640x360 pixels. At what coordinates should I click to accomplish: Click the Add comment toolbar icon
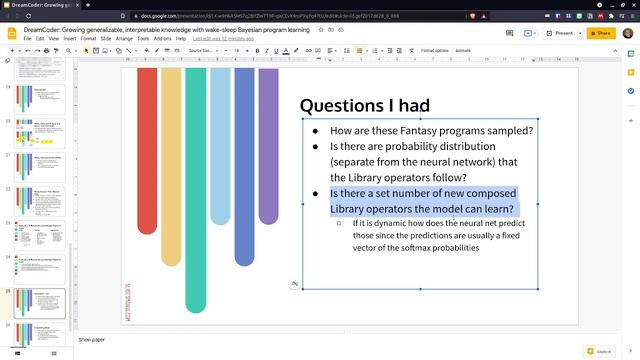[318, 51]
